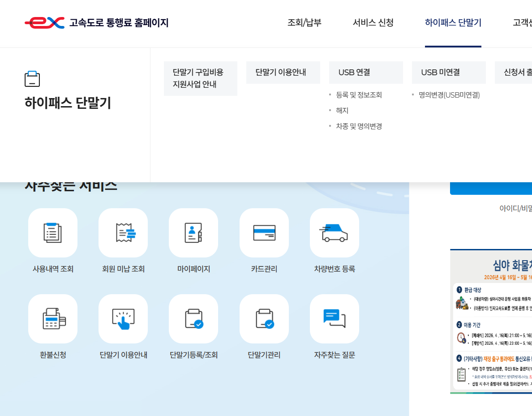
Task: Open 차종 및 명의변경 link
Action: point(359,126)
